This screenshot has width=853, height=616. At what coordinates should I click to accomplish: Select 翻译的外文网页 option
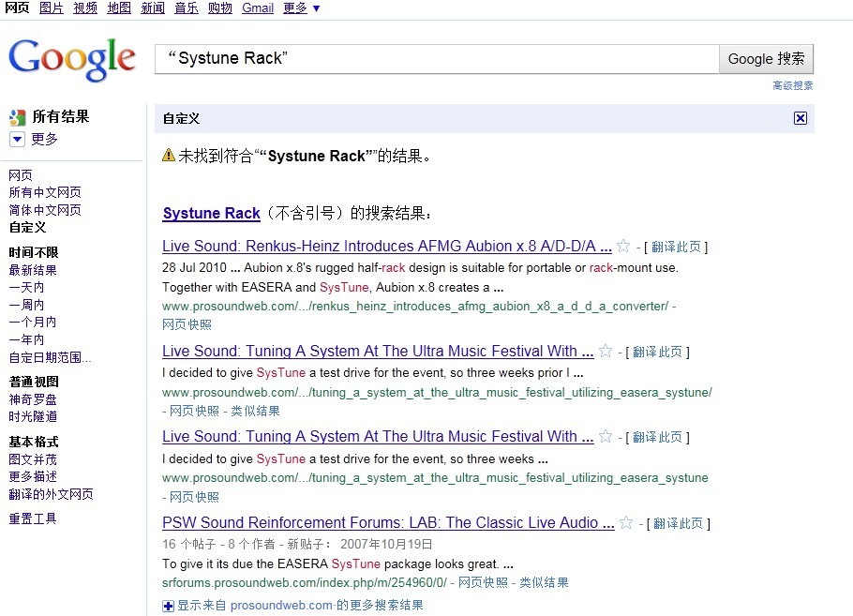click(x=52, y=494)
